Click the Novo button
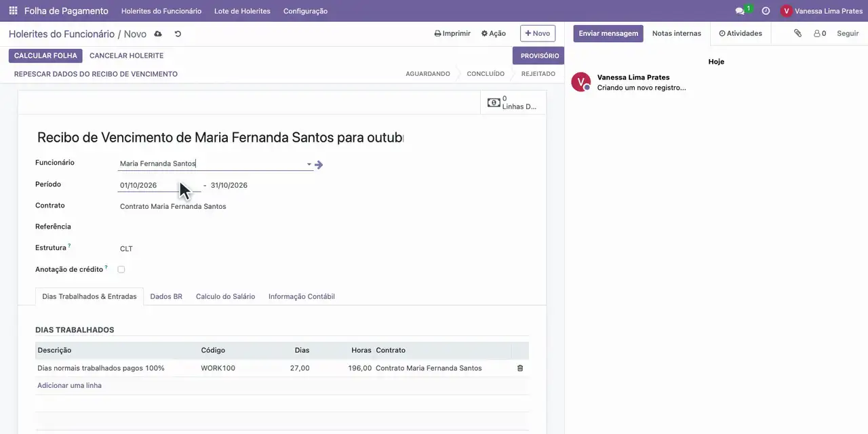 click(x=538, y=33)
